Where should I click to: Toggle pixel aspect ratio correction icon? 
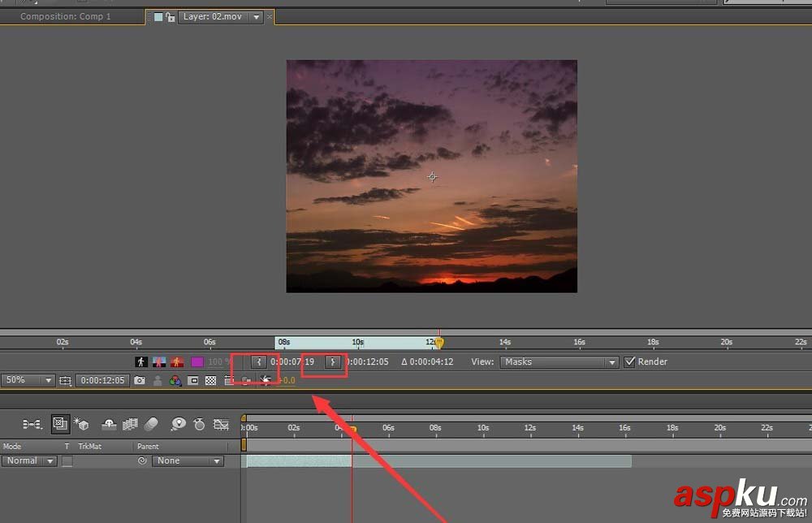pos(228,381)
